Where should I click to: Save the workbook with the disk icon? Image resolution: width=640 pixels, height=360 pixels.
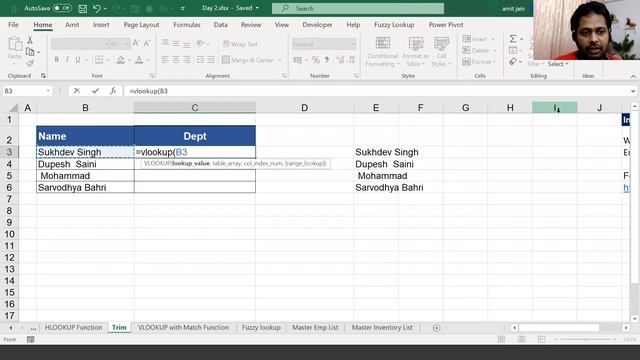tap(82, 8)
